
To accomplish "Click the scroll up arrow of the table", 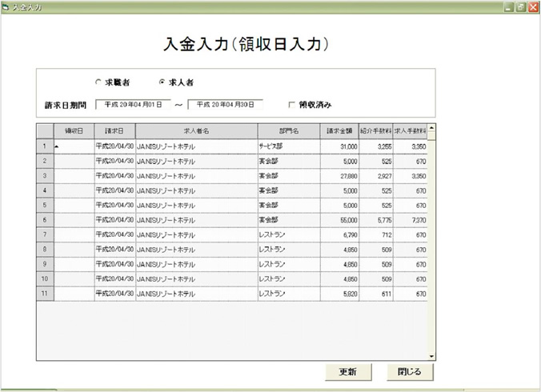I will 432,127.
